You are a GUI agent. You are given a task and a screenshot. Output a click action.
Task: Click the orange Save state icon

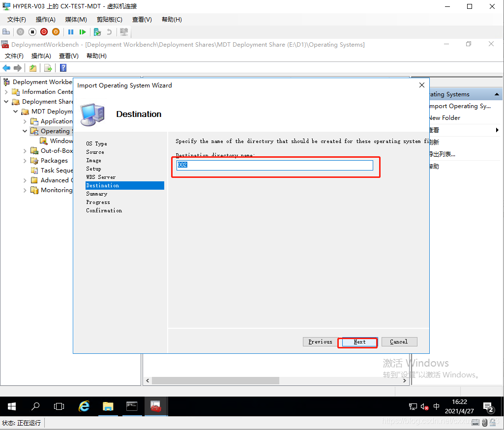pyautogui.click(x=56, y=32)
